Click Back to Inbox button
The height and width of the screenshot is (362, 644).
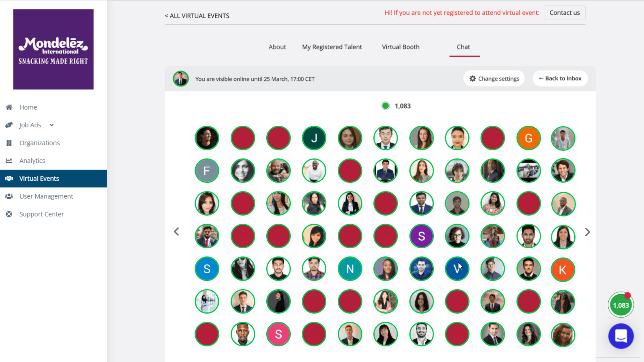[560, 78]
